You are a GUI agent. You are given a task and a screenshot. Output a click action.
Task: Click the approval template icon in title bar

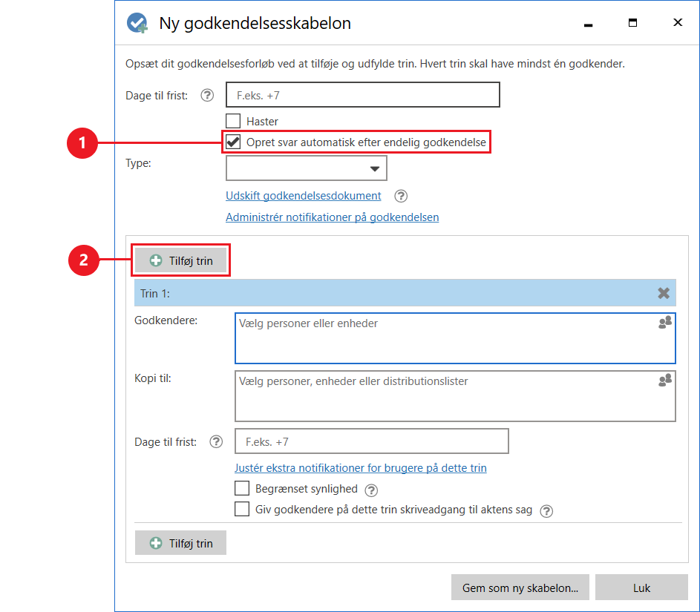click(137, 23)
